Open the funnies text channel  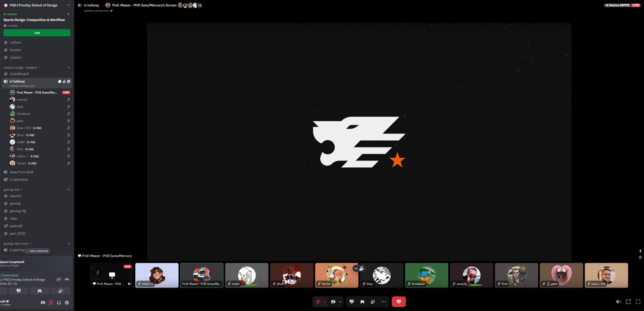(x=37, y=50)
